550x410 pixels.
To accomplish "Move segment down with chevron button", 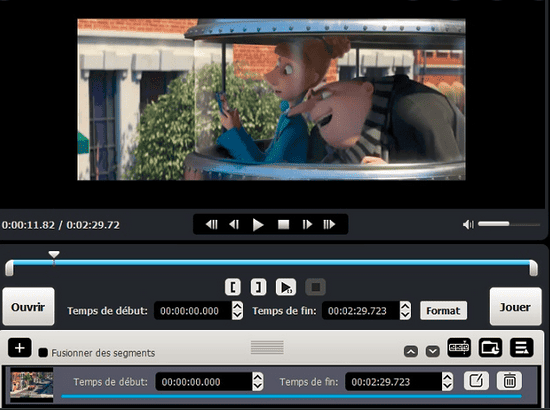I will (x=432, y=351).
